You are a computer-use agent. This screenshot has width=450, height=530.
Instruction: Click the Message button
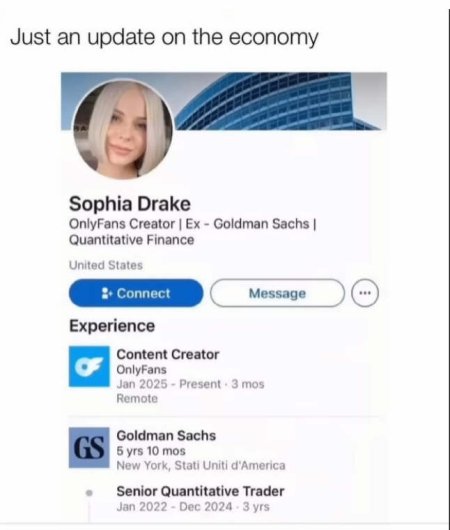(x=277, y=293)
